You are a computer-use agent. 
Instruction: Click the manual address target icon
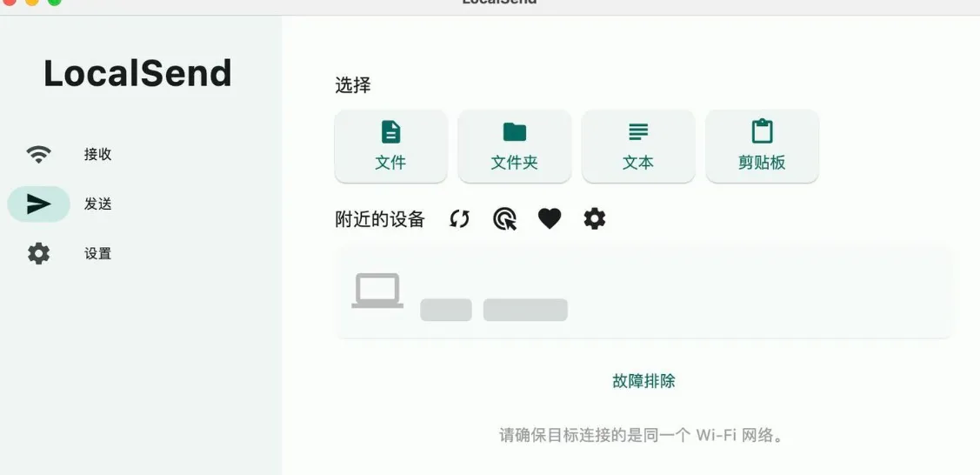(x=504, y=218)
